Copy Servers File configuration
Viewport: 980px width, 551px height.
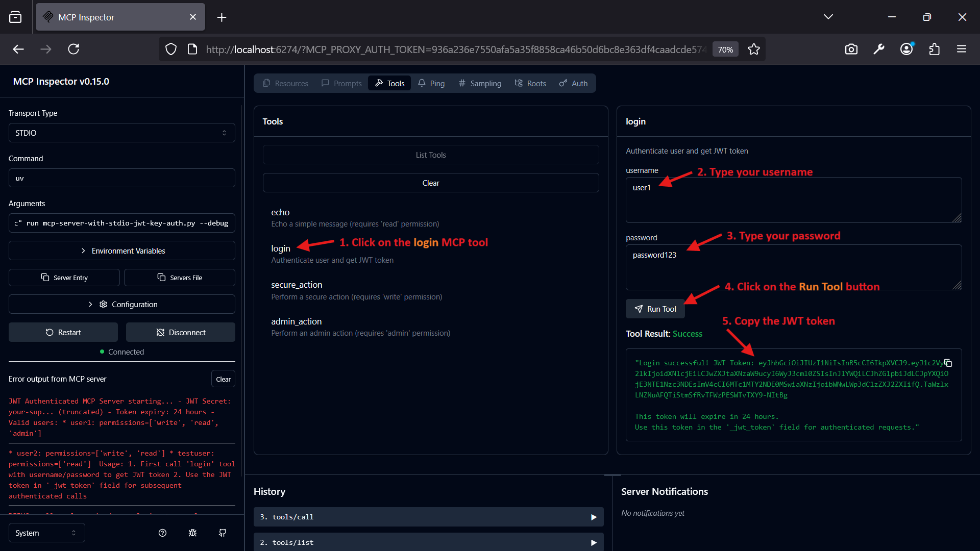pos(180,278)
